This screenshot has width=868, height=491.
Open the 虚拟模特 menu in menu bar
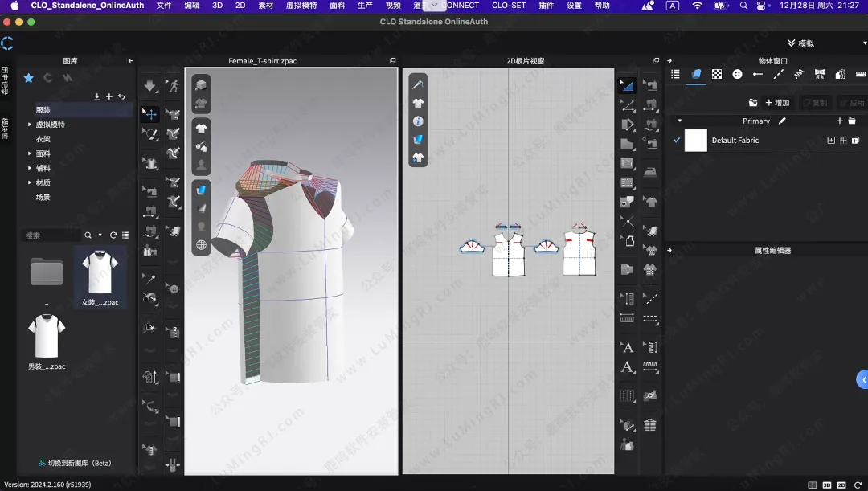(301, 6)
